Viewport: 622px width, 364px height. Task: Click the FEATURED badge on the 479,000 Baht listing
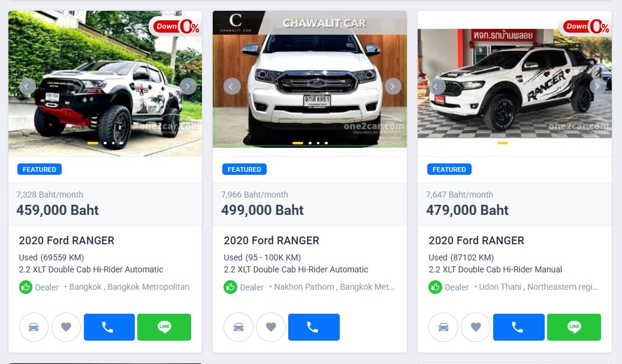(x=449, y=169)
